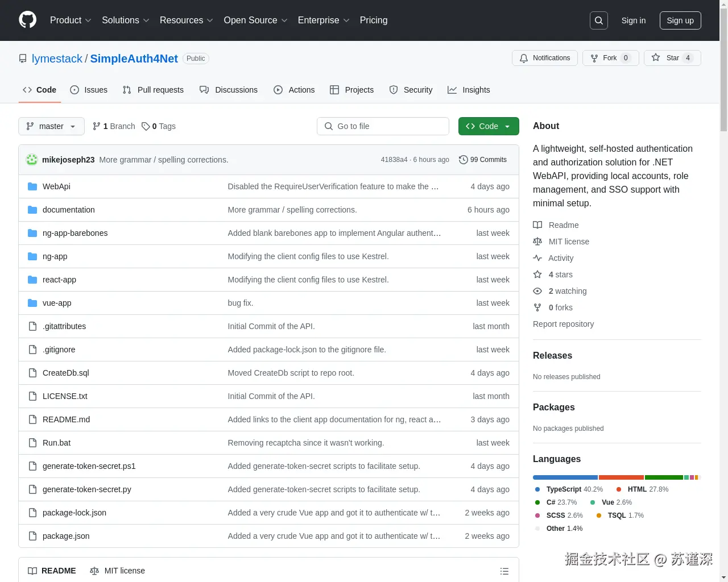The width and height of the screenshot is (728, 582).
Task: Open the search magnifier icon in header
Action: point(599,20)
